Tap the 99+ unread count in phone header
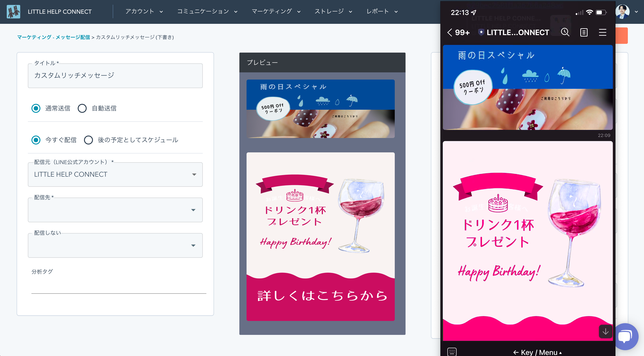 pos(462,33)
